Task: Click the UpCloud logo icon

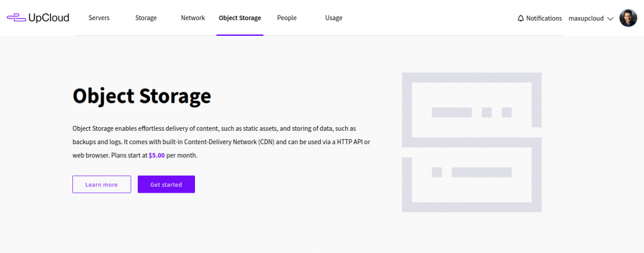Action: point(16,18)
